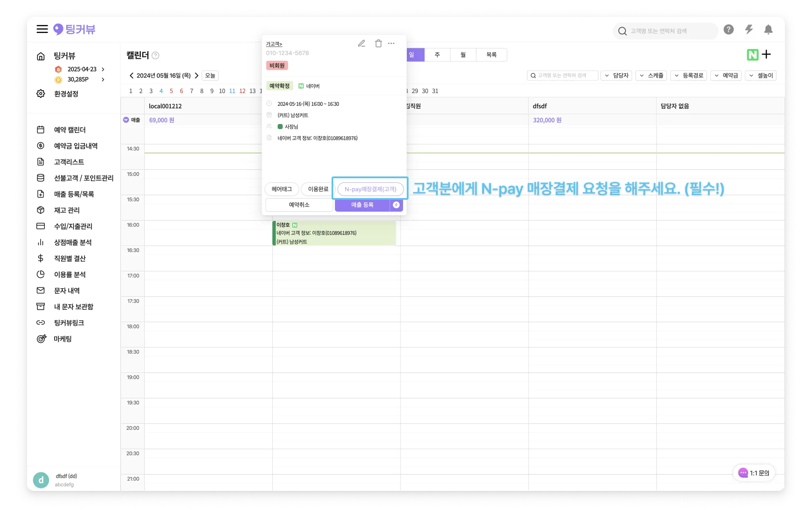812x510 pixels.
Task: Expand the 스케줄 filter dropdown
Action: [x=651, y=75]
